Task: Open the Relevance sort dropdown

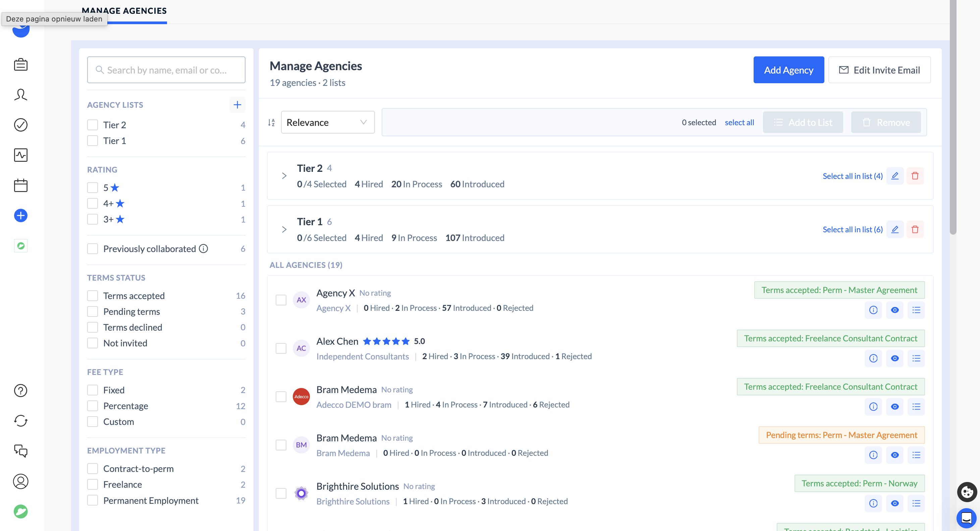Action: click(328, 122)
